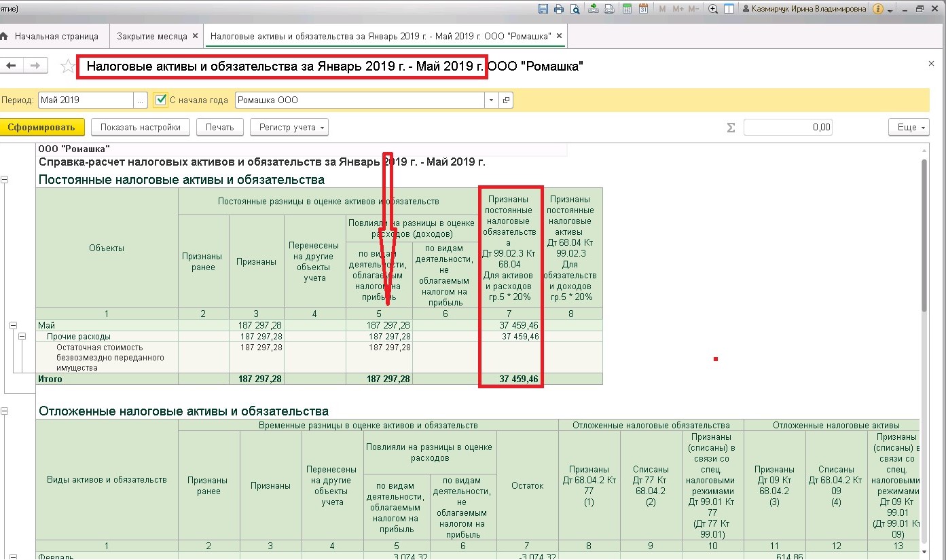This screenshot has width=946, height=560.
Task: Click the Save (floppy disk) icon
Action: (543, 9)
